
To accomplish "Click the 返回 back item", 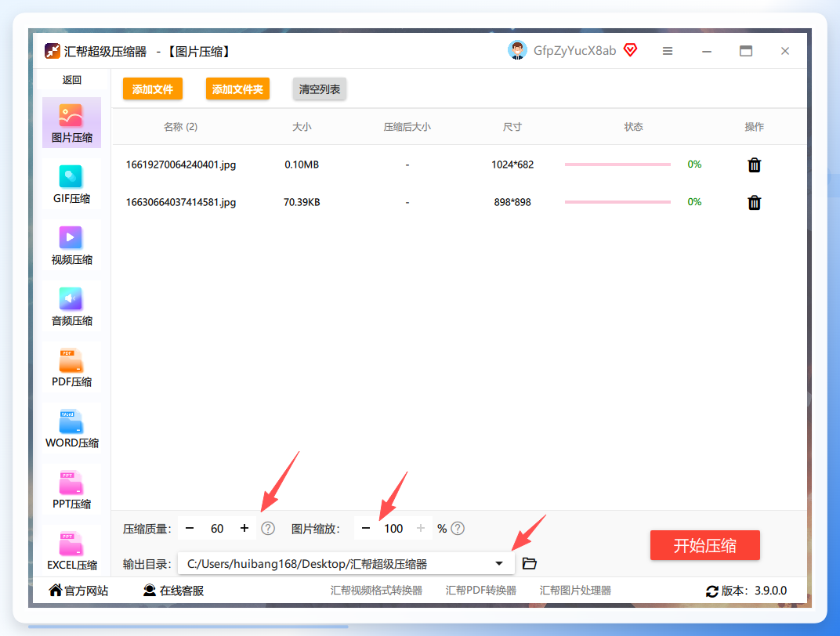I will click(72, 80).
